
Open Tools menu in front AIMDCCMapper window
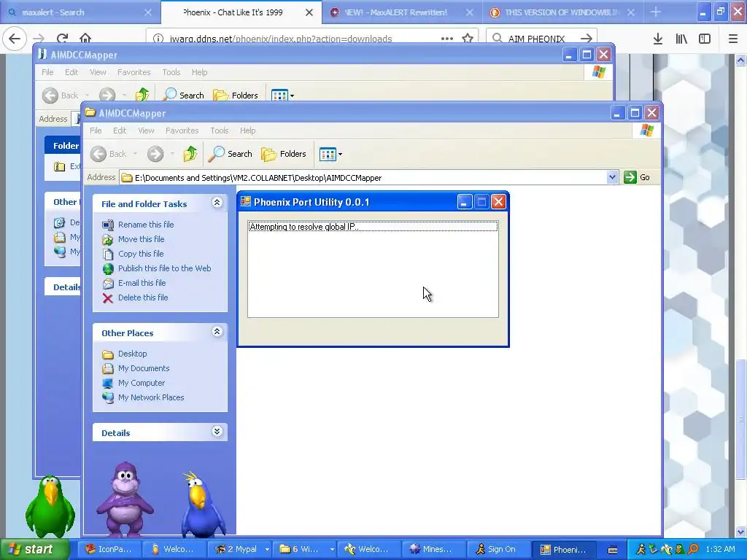coord(220,131)
